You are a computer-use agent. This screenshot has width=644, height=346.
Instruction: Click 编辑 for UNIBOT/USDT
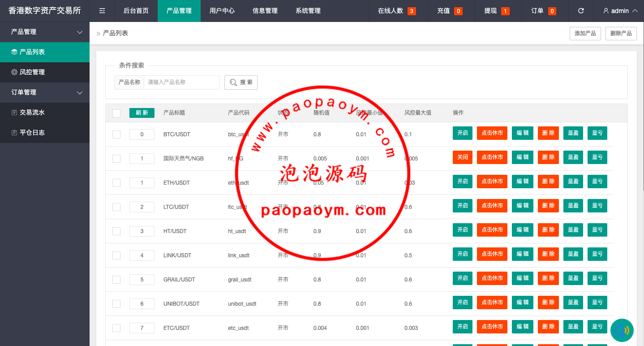523,303
